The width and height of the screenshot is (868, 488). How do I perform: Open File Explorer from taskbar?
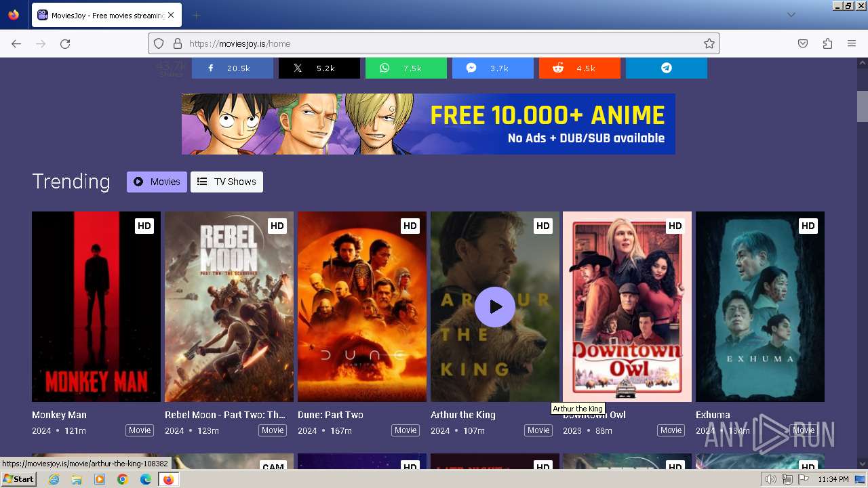point(77,479)
